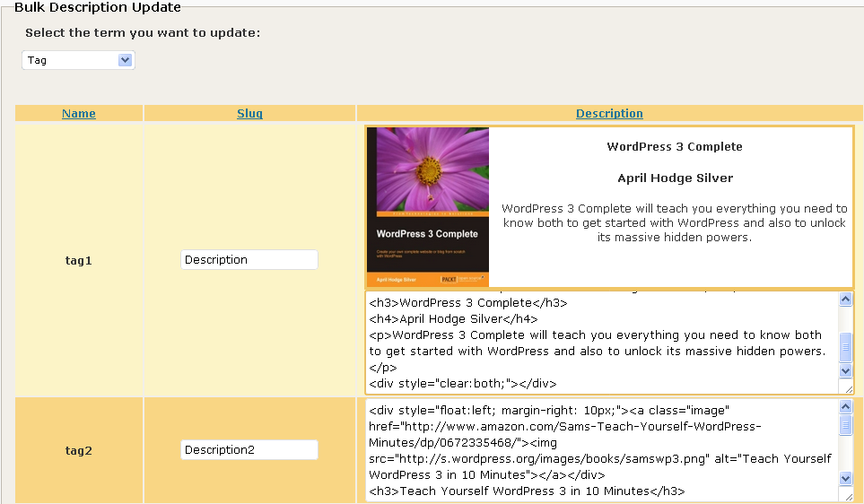Click tag2 textarea scrollbar thumb
Viewport: 864px width, 504px height.
point(846,425)
